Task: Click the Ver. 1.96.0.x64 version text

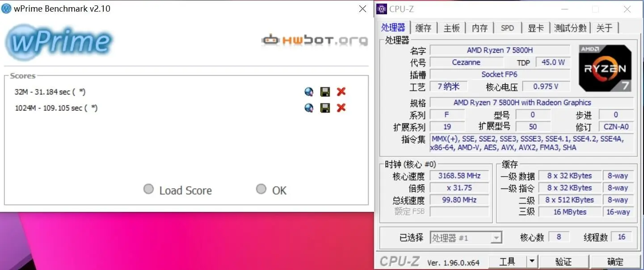Action: click(x=453, y=262)
